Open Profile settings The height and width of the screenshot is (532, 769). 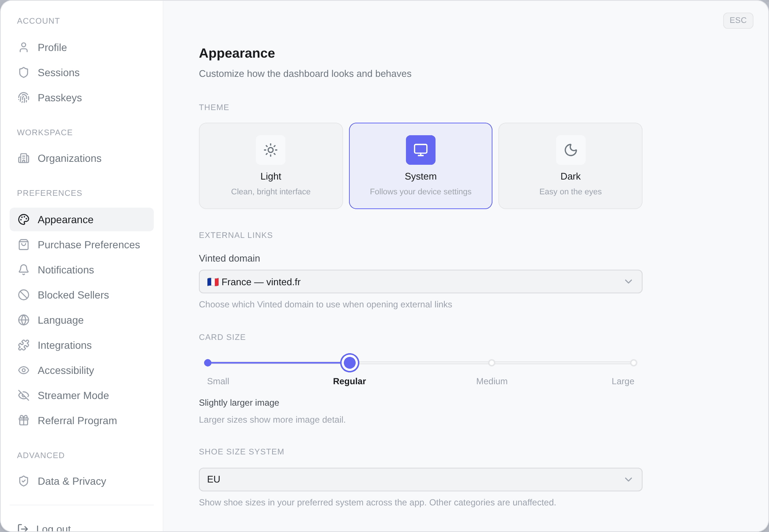[82, 48]
